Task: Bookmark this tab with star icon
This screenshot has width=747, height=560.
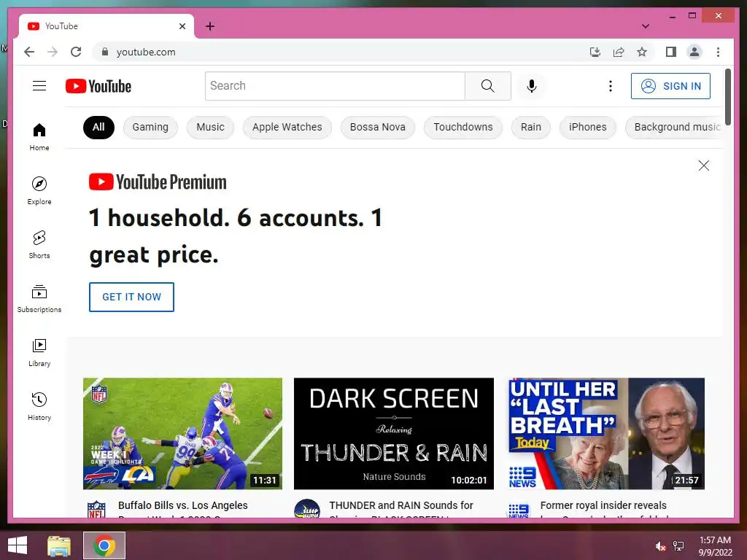Action: click(x=642, y=52)
